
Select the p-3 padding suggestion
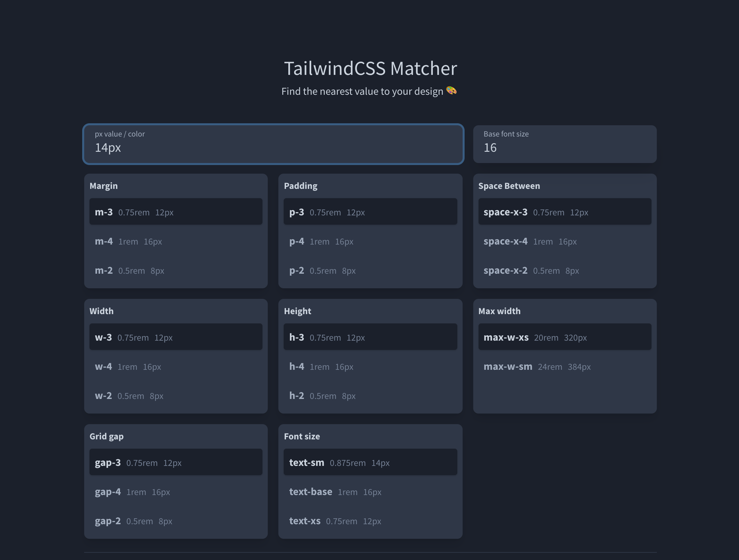pos(370,211)
